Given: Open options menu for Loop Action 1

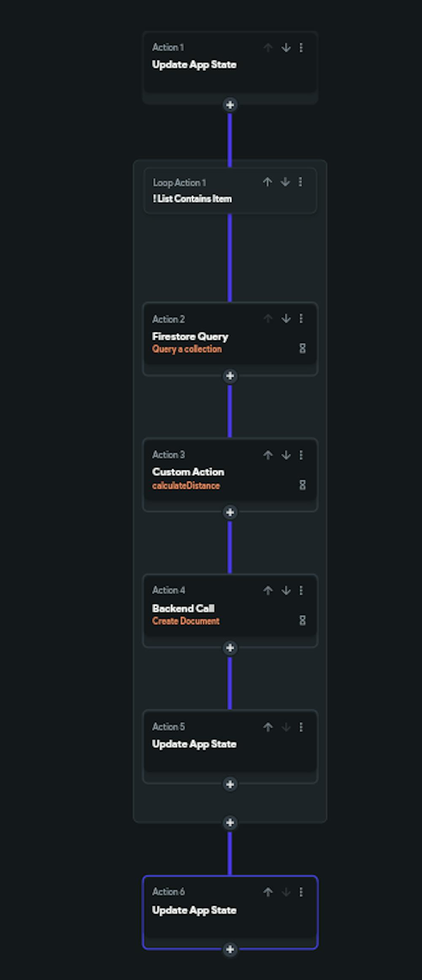Looking at the screenshot, I should coord(300,182).
